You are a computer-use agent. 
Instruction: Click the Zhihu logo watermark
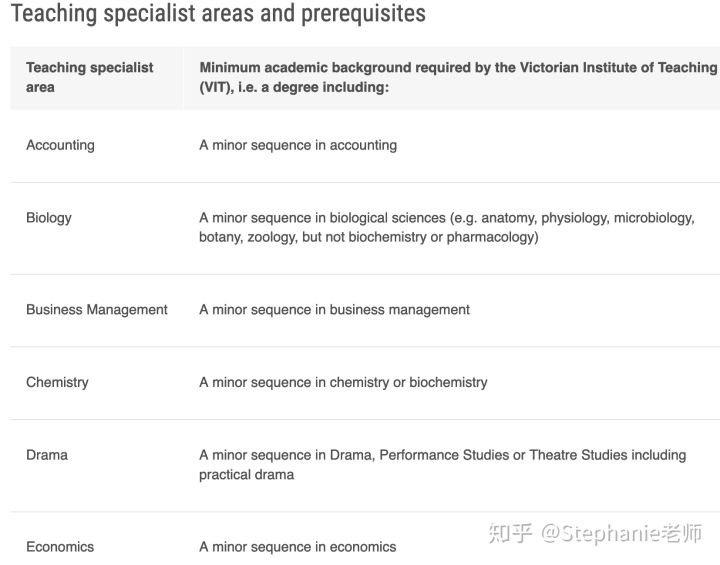point(510,533)
